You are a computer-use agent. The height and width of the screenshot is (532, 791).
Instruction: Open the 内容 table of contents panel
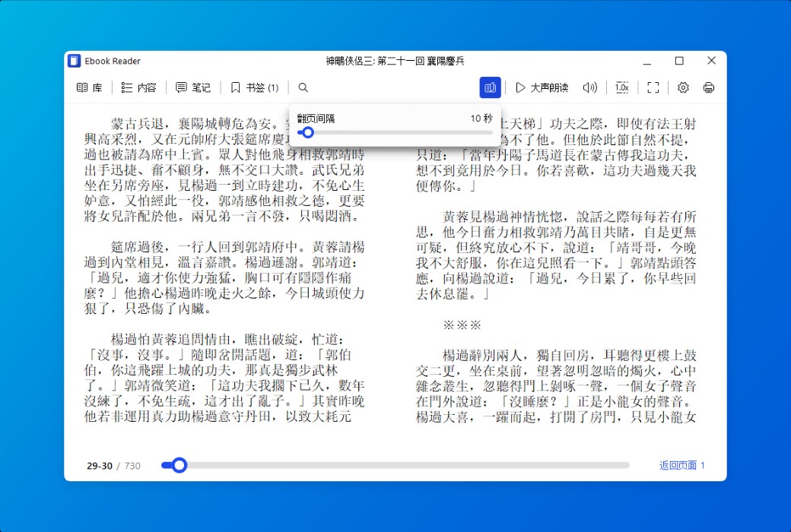(x=138, y=87)
